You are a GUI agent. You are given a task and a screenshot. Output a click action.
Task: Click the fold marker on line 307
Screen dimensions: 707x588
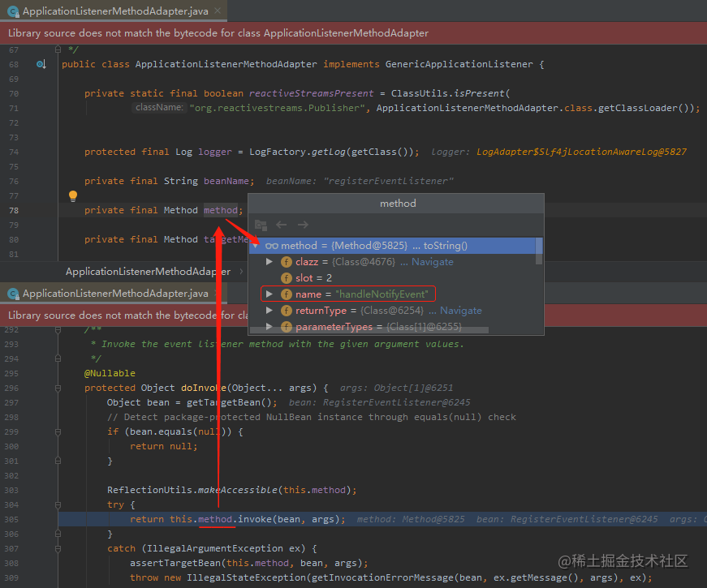(x=58, y=548)
